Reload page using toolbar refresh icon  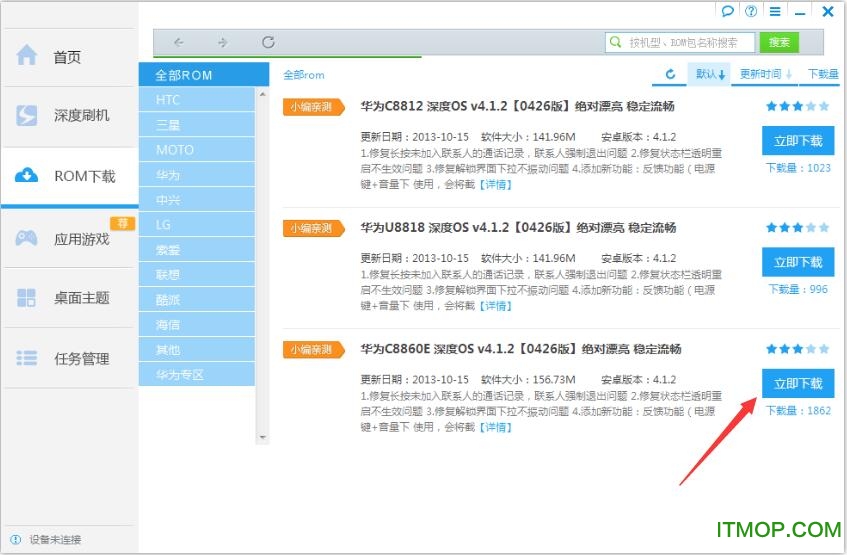pyautogui.click(x=268, y=42)
